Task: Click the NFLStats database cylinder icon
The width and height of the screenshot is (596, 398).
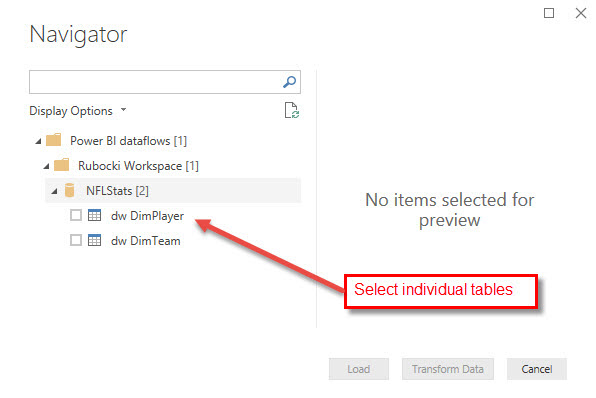Action: pos(70,190)
